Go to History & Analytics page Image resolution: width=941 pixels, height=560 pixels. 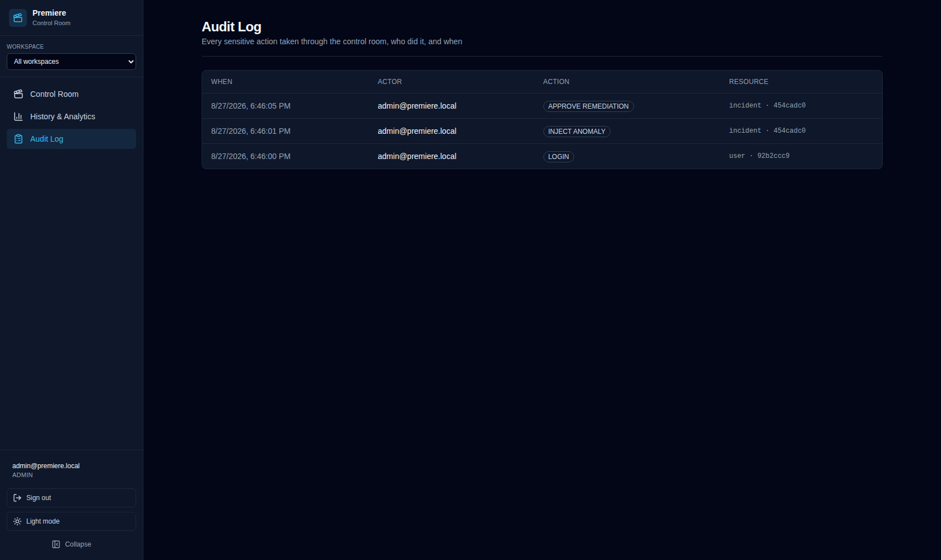tap(71, 116)
